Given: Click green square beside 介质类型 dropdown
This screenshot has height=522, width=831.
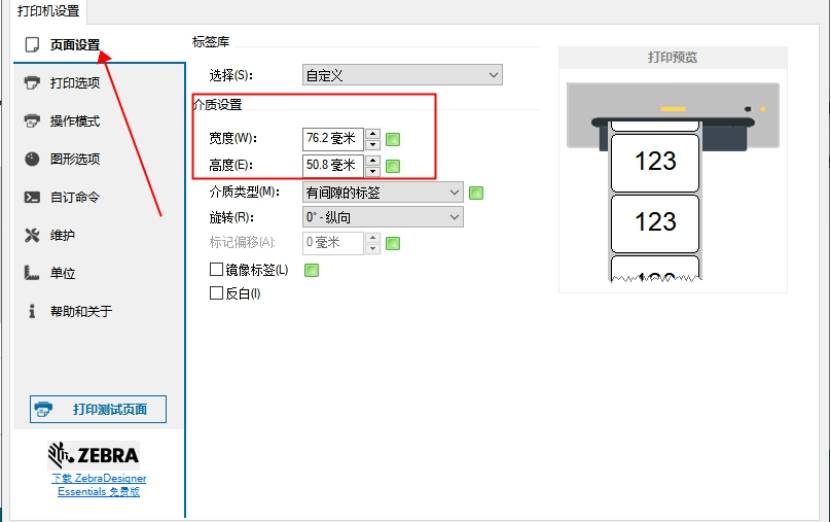Looking at the screenshot, I should click(x=477, y=192).
